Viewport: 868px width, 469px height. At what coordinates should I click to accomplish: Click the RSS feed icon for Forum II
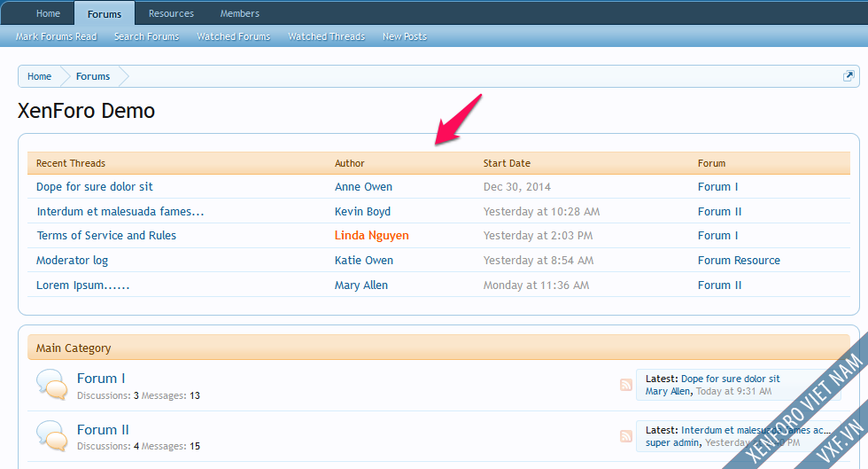[x=626, y=436]
